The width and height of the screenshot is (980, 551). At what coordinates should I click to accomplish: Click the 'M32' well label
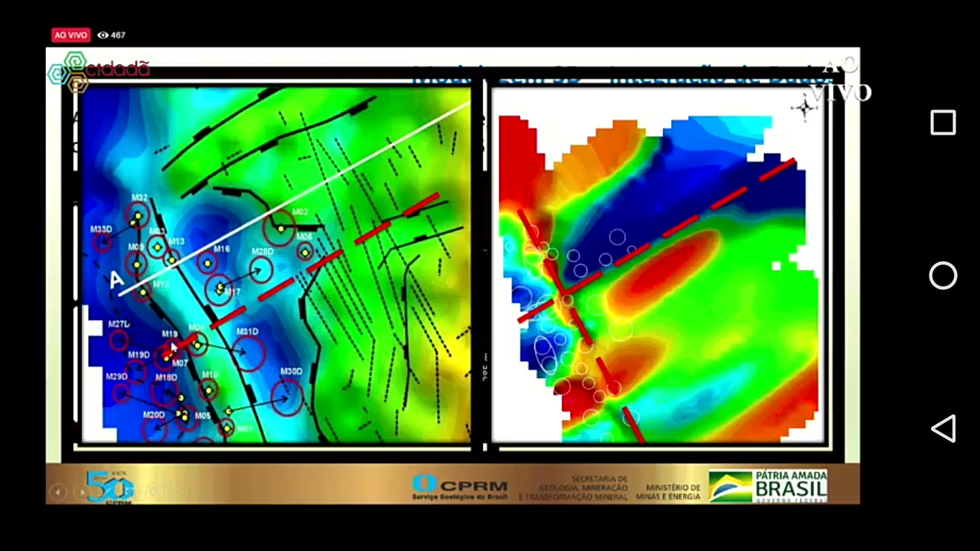pyautogui.click(x=139, y=198)
